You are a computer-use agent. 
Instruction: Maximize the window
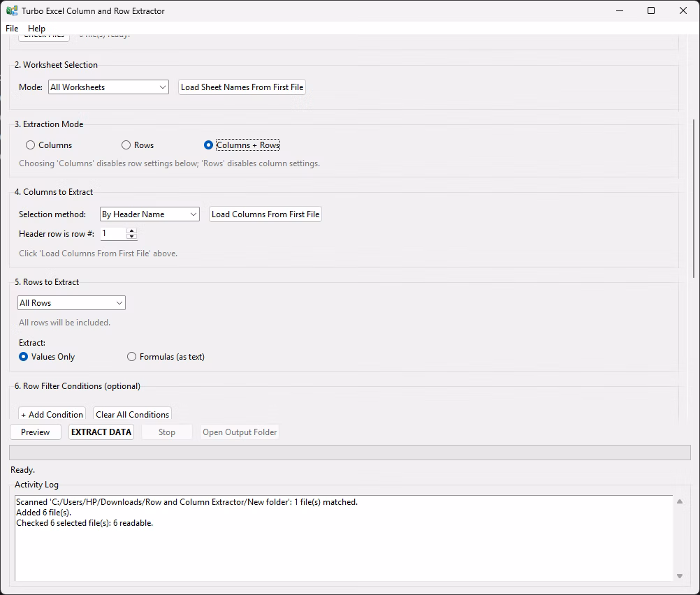[651, 10]
